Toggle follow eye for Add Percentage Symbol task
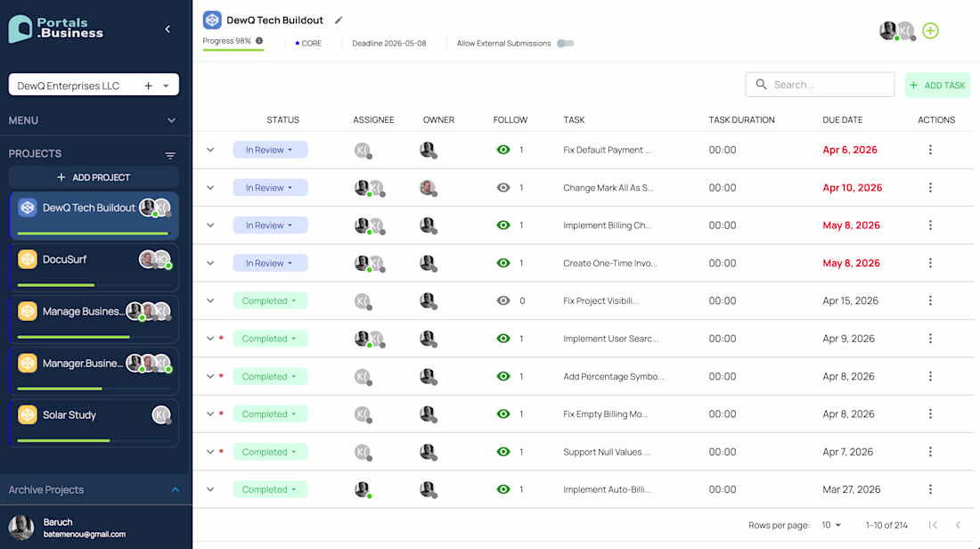The width and height of the screenshot is (980, 549). 503,376
